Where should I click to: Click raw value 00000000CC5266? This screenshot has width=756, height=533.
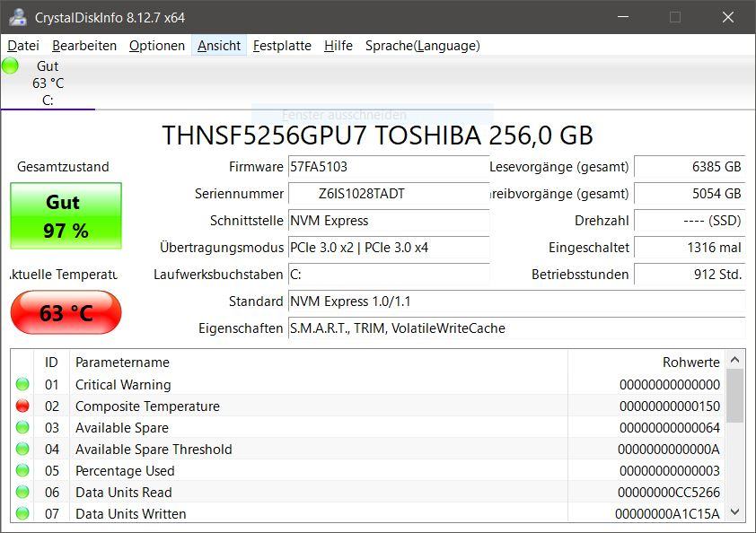tap(669, 492)
